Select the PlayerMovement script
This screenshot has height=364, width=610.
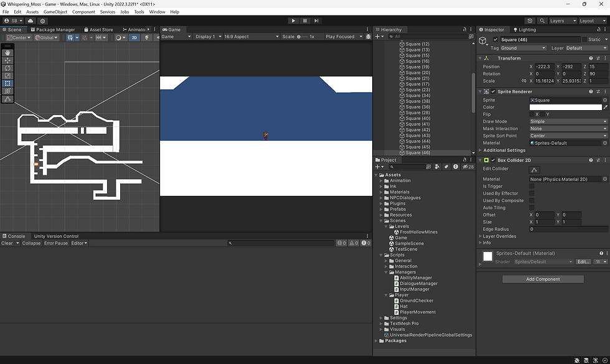(418, 312)
